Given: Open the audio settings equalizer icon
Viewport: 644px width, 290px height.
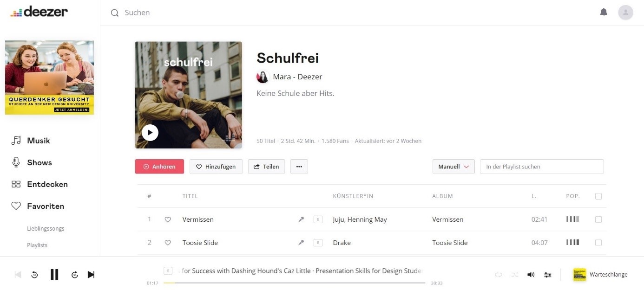Looking at the screenshot, I should coord(548,275).
